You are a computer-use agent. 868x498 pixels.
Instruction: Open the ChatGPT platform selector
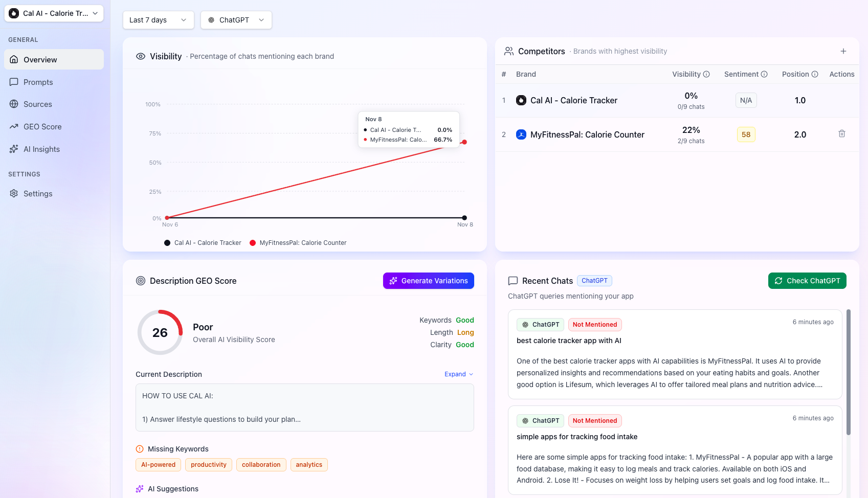point(236,20)
